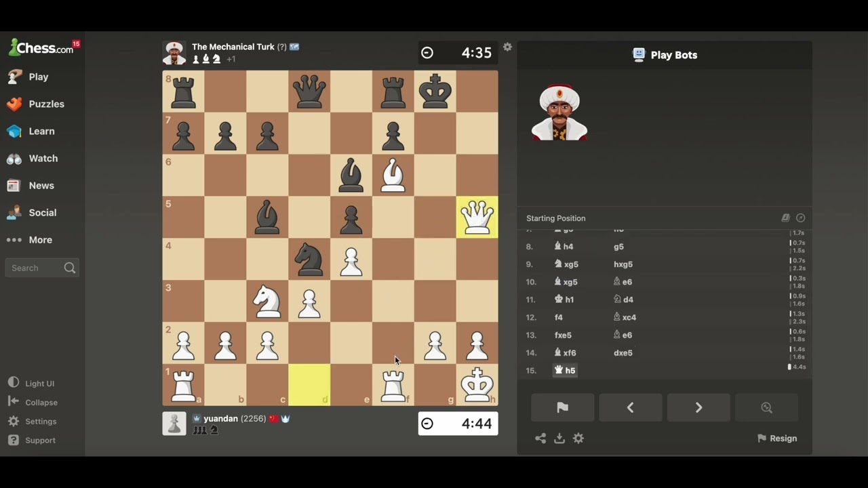Click the player clock showing 4:44

pyautogui.click(x=458, y=424)
